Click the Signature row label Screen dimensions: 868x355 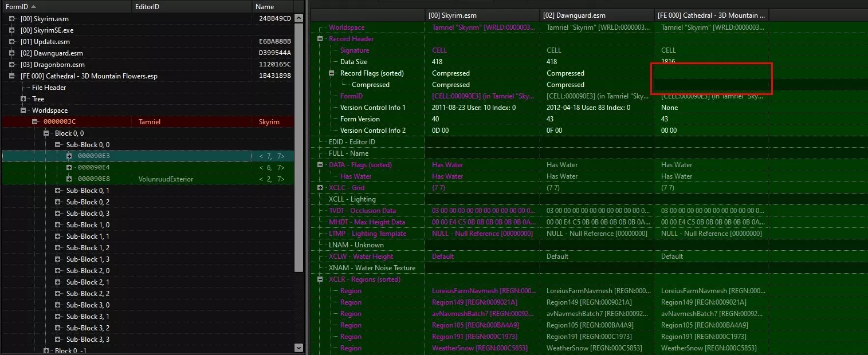click(x=355, y=50)
